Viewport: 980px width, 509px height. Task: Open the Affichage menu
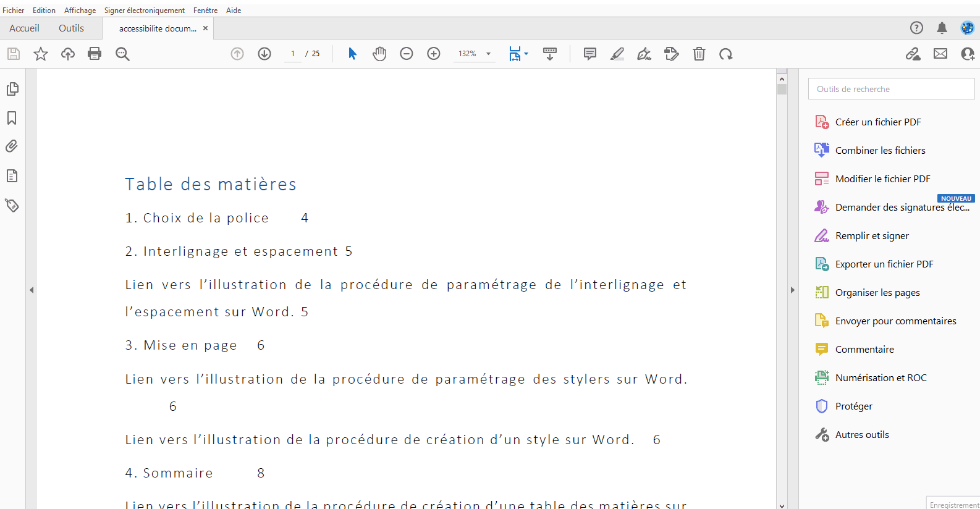pyautogui.click(x=80, y=11)
